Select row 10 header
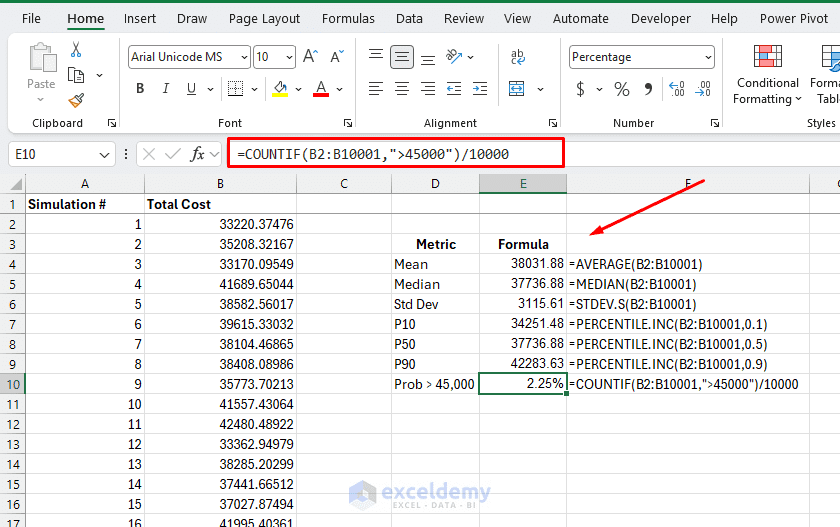 coord(13,384)
